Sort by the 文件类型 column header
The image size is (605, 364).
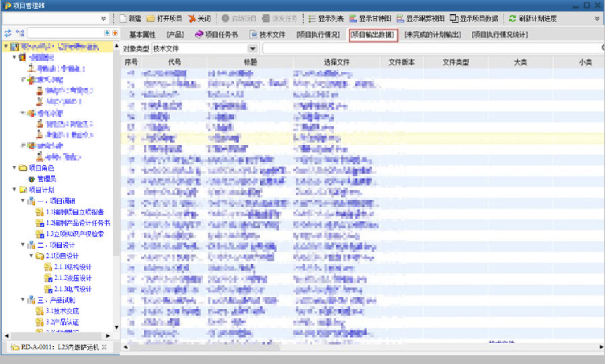click(456, 62)
